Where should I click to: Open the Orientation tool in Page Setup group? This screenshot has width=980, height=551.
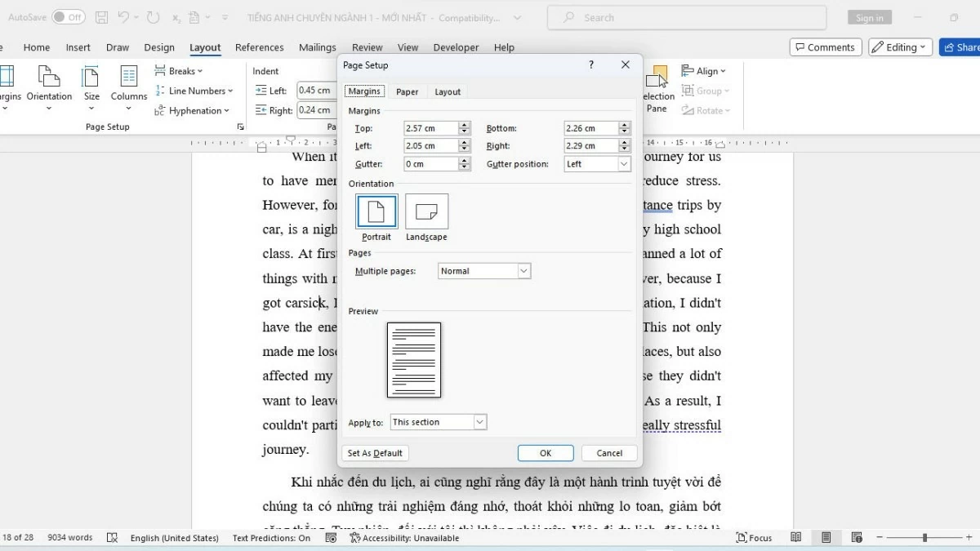click(49, 86)
